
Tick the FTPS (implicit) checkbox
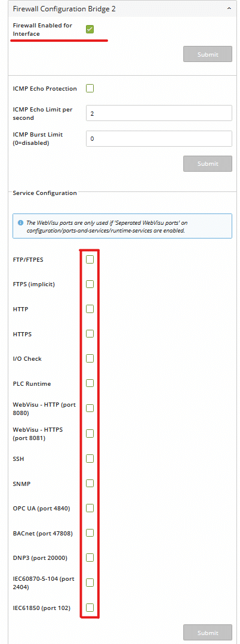click(x=90, y=284)
